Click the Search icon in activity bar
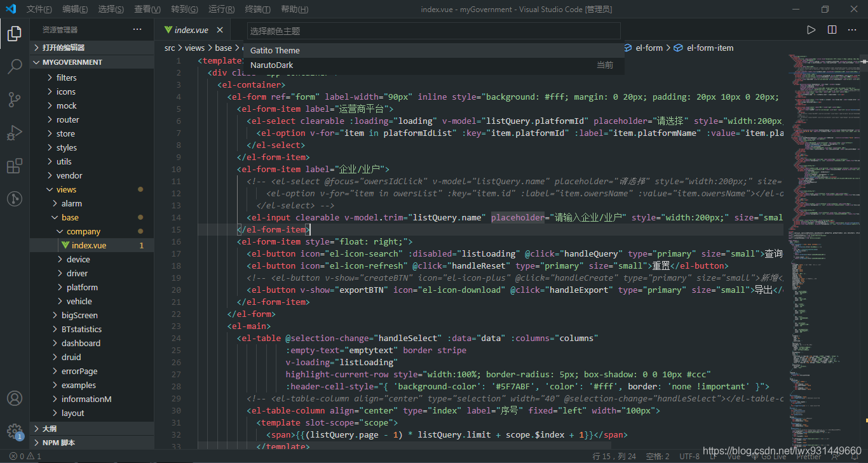The width and height of the screenshot is (868, 463). 14,66
